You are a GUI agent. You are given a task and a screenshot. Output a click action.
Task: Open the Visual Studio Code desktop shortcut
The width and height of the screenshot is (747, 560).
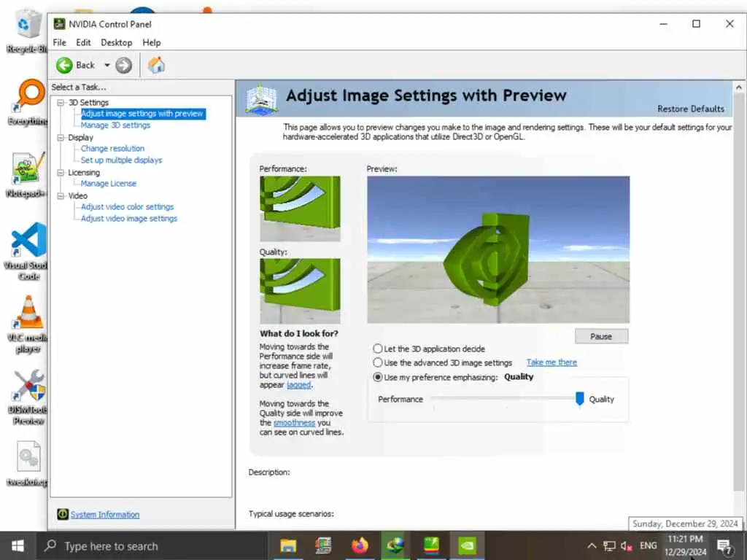(28, 252)
